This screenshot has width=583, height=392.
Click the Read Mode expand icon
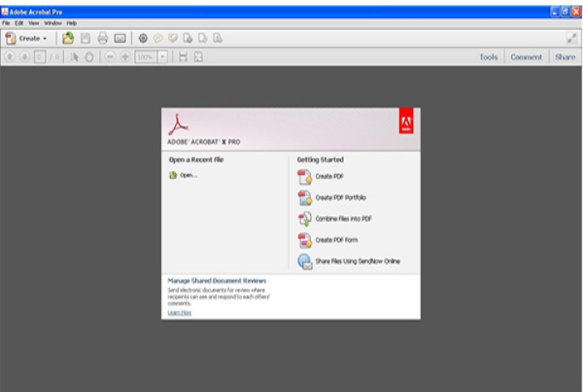[572, 38]
